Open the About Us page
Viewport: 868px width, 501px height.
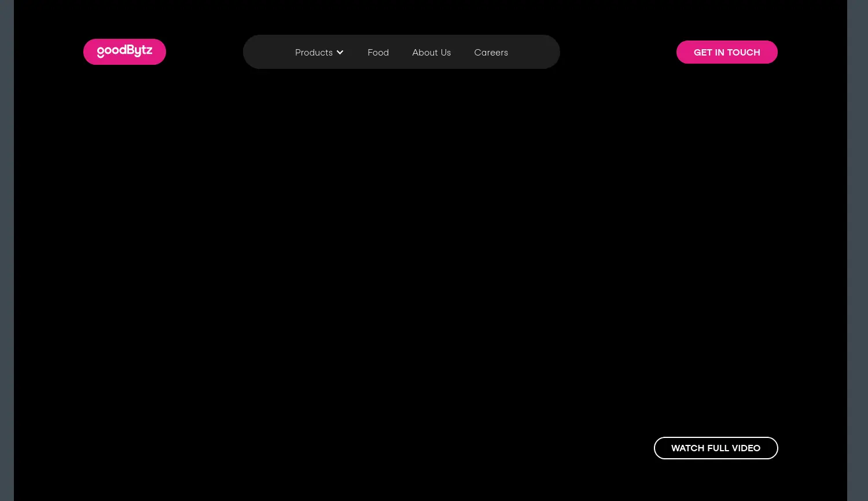431,53
